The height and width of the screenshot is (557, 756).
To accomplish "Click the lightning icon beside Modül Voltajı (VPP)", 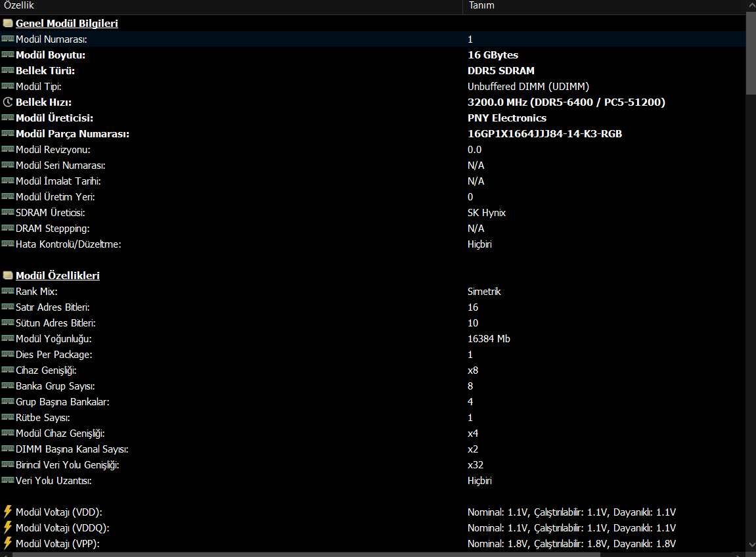I will tap(8, 543).
